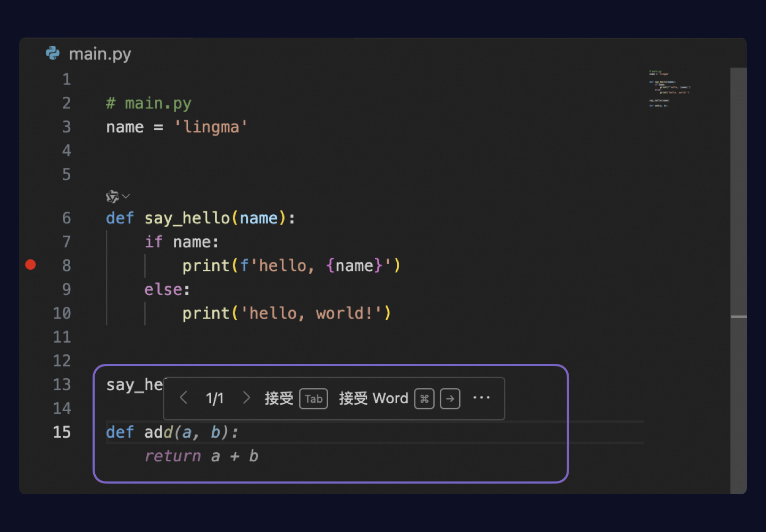Click the main.py title in the tab bar
Screen dimensions: 766x532
pos(100,53)
